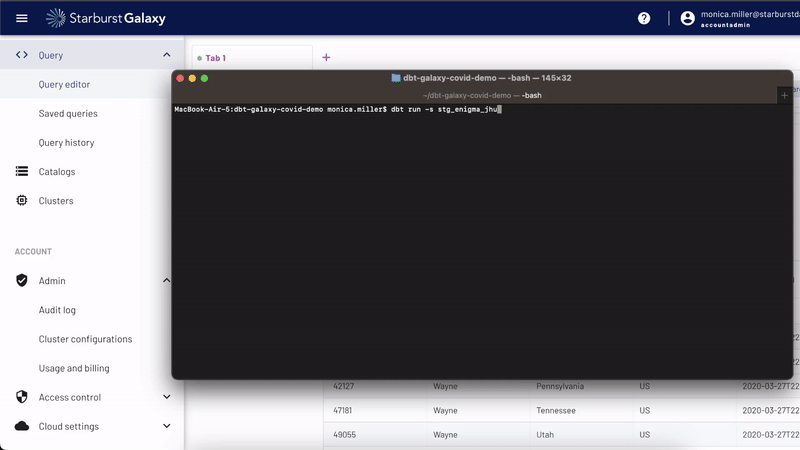Screen dimensions: 800x450
Task: Click the 49055 cell in results table
Action: [344, 435]
